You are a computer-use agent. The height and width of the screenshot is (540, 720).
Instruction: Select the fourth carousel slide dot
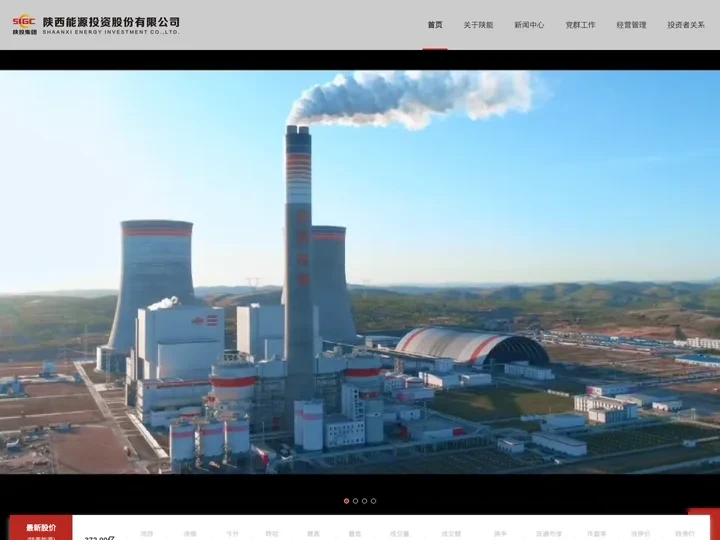pyautogui.click(x=373, y=501)
